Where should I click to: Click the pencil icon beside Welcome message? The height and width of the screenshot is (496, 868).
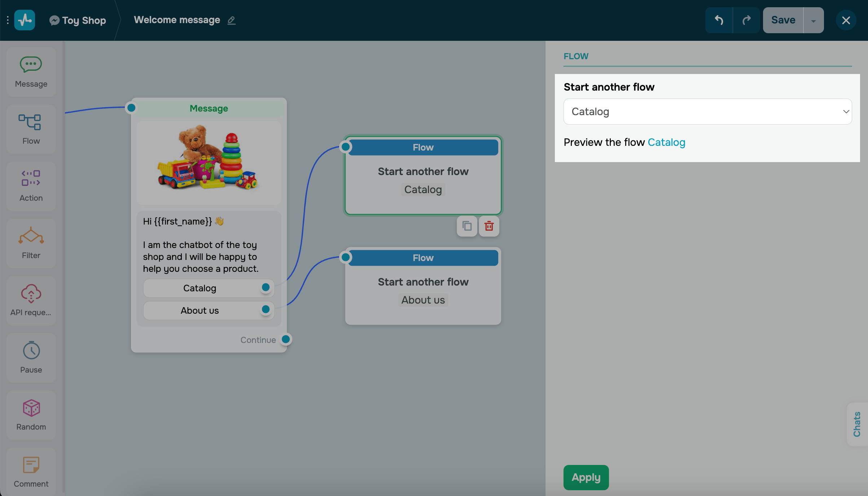(231, 21)
